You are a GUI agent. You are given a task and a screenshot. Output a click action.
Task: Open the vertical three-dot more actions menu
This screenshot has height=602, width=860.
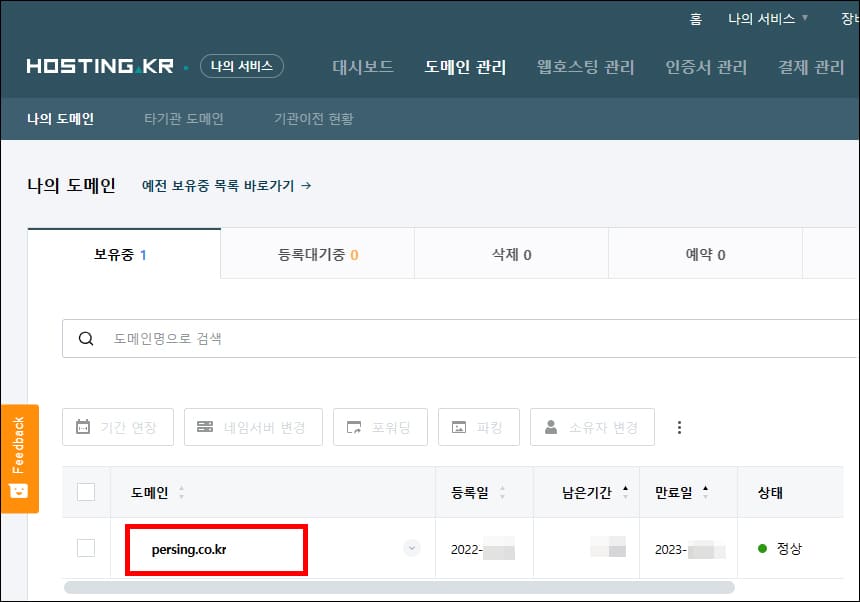pos(680,427)
